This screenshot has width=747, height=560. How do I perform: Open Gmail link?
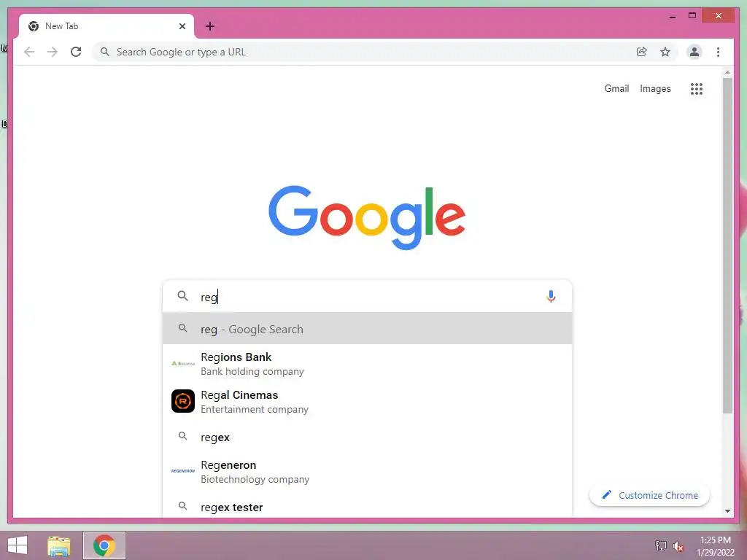[x=616, y=88]
